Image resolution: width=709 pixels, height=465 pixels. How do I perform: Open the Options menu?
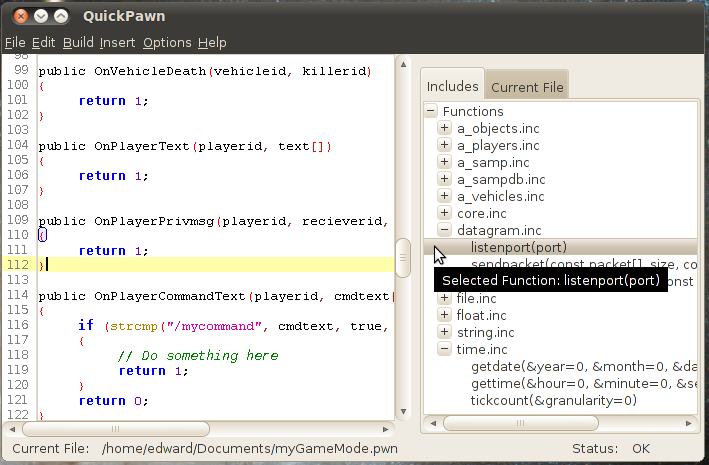[x=167, y=42]
